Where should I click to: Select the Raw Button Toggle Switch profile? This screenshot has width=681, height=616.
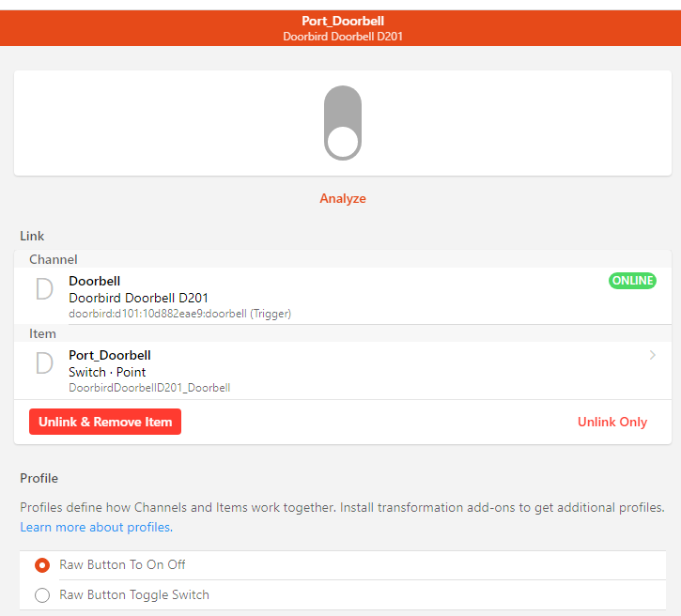(42, 595)
